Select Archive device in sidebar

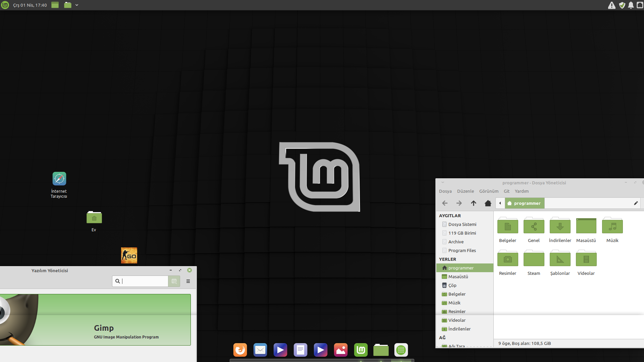pyautogui.click(x=465, y=242)
